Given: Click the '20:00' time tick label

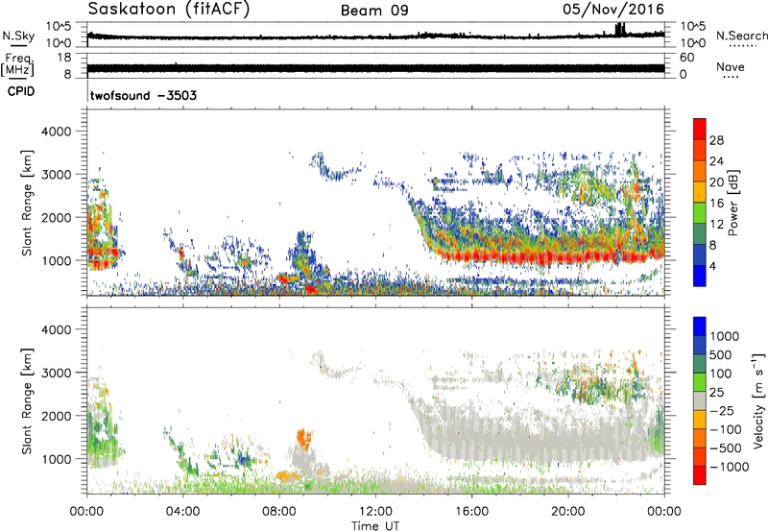Looking at the screenshot, I should [x=567, y=512].
